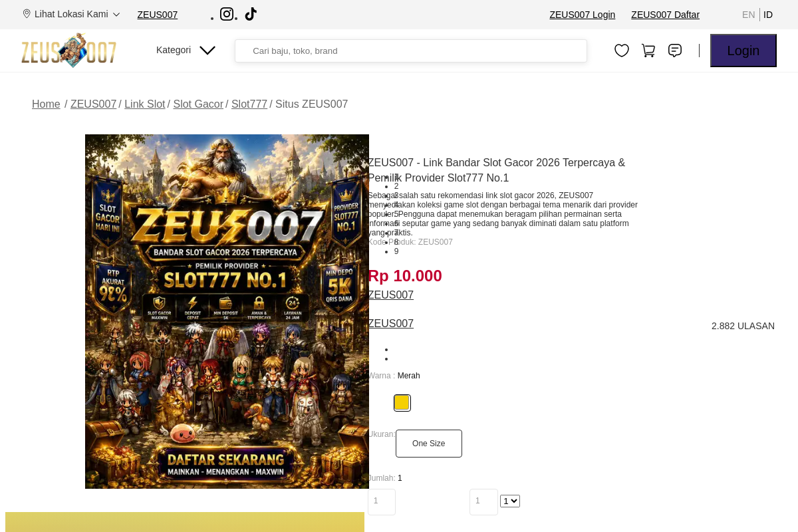Click the Kode Produk: ZEUS007 text
The image size is (798, 532).
[x=410, y=242]
